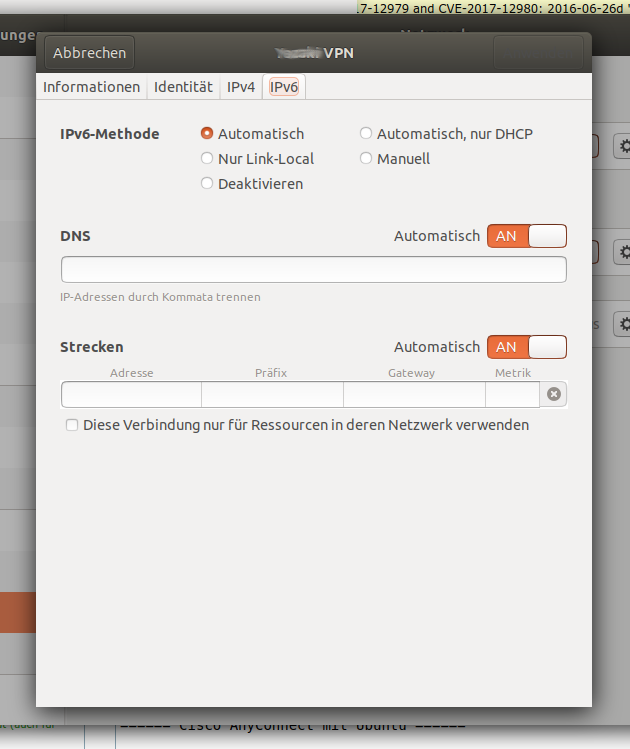Click the DNS IP addresses input field
This screenshot has height=749, width=630.
tap(313, 270)
